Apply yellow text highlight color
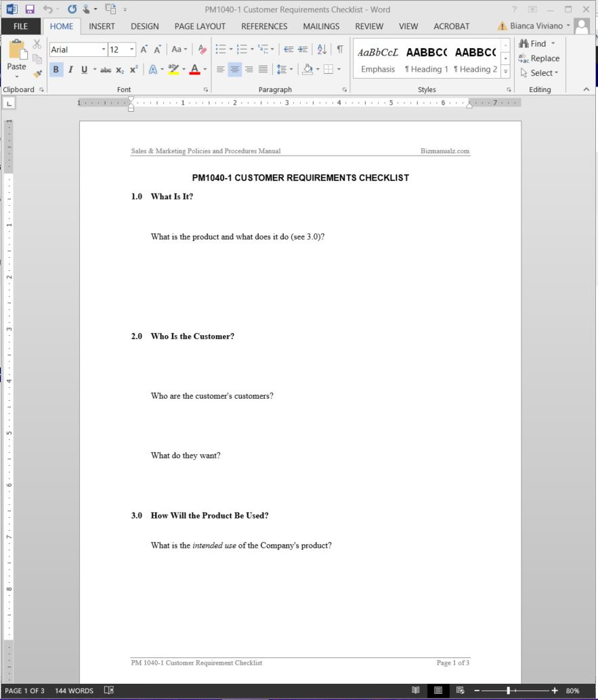This screenshot has height=700, width=598. tap(173, 70)
